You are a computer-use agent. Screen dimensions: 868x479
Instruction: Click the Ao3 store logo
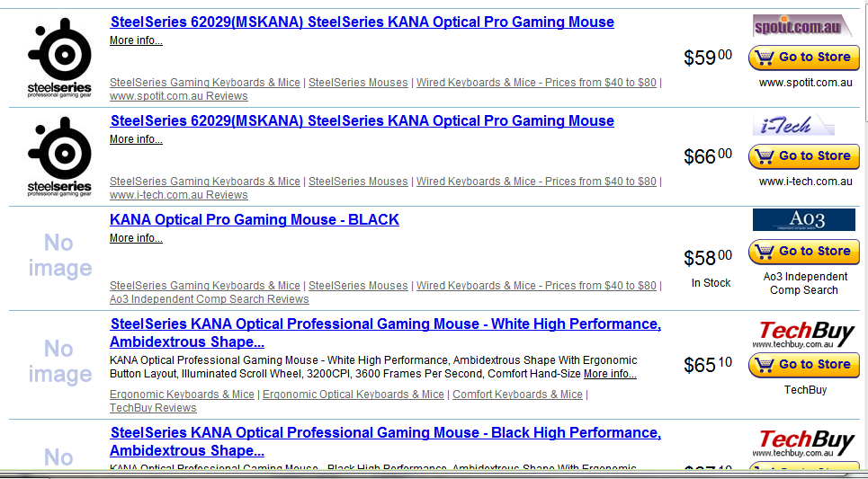tap(804, 219)
